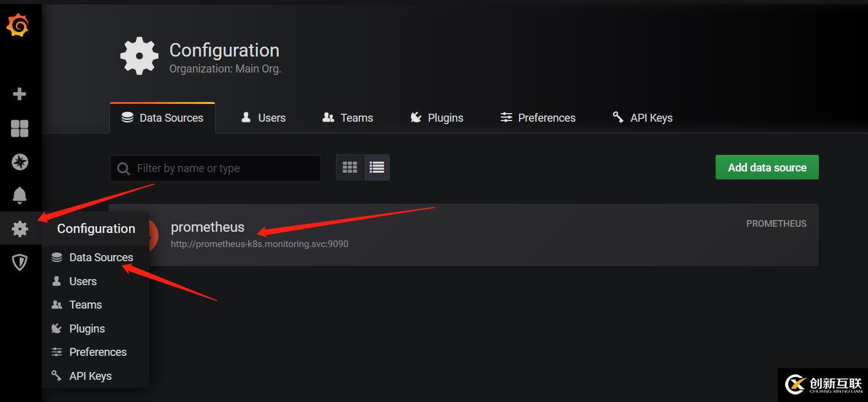Open Server Admin shield icon
Screen dimensions: 868x402
[x=20, y=262]
